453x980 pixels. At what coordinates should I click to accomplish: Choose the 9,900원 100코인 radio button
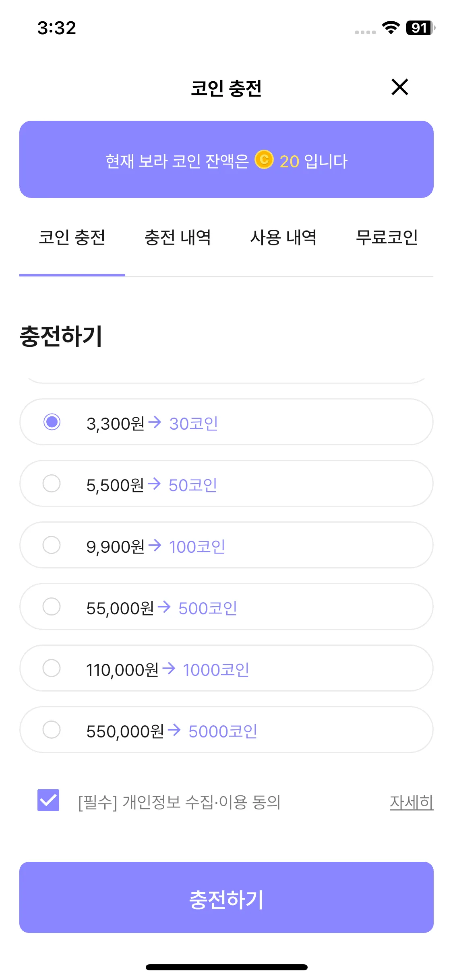point(52,545)
